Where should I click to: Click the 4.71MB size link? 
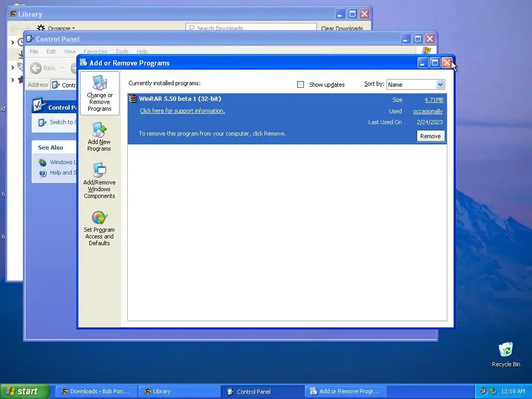click(434, 100)
